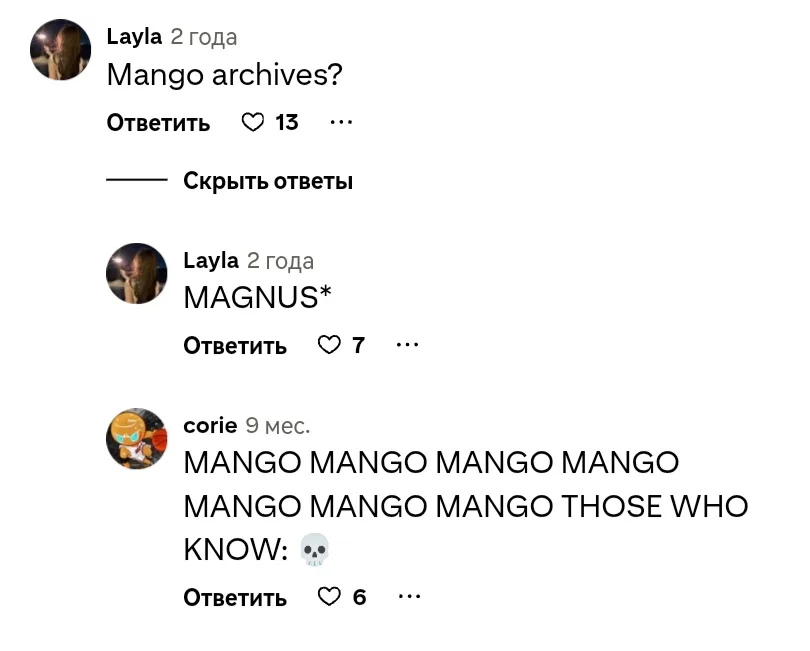Open the Layla username above MAGNUS*
The image size is (810, 651).
[x=211, y=260]
